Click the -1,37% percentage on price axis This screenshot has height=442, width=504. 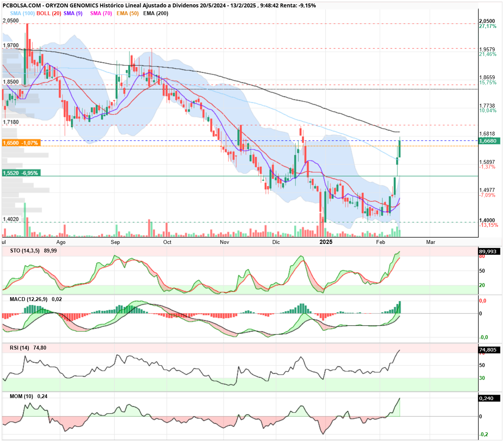(x=487, y=167)
